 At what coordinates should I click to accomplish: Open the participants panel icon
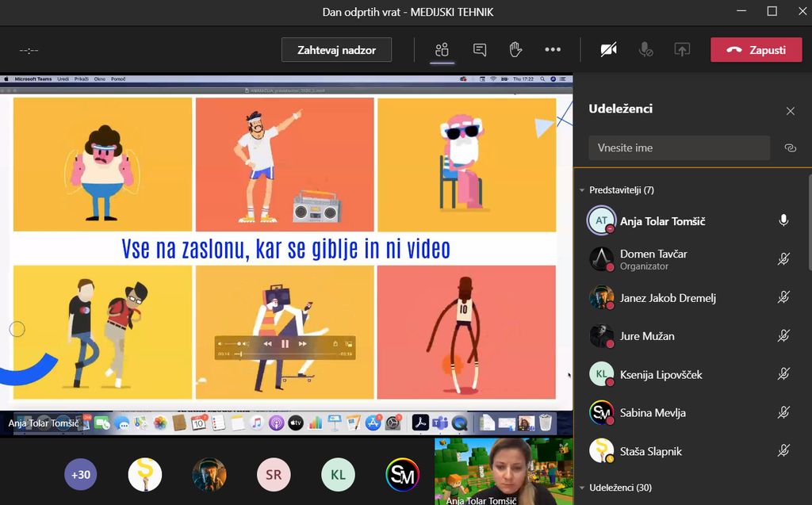[x=442, y=50]
